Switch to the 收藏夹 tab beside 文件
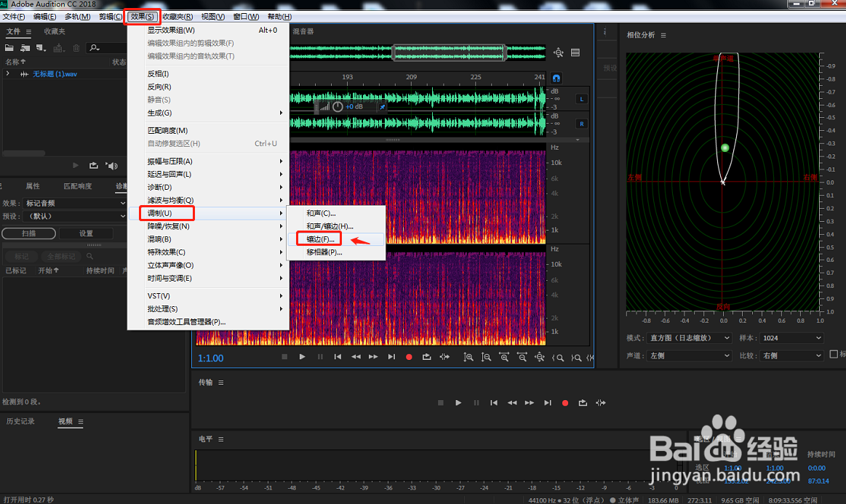The image size is (846, 504). pos(55,31)
